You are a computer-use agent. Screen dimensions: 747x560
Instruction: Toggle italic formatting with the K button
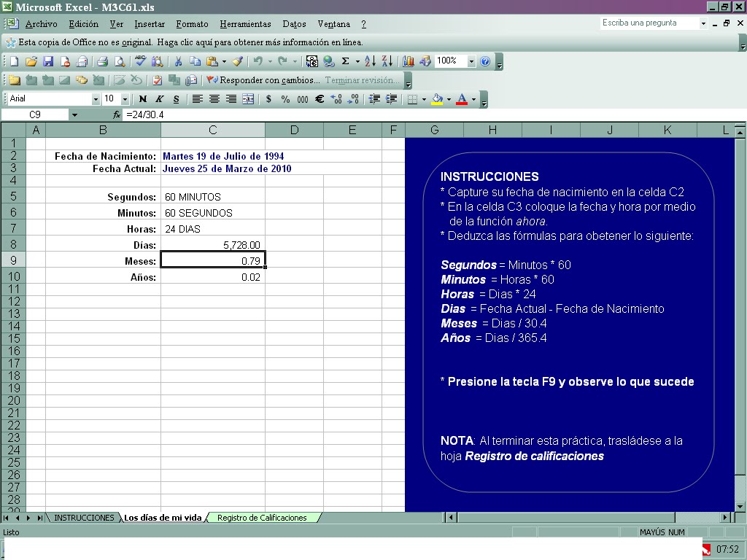coord(158,99)
